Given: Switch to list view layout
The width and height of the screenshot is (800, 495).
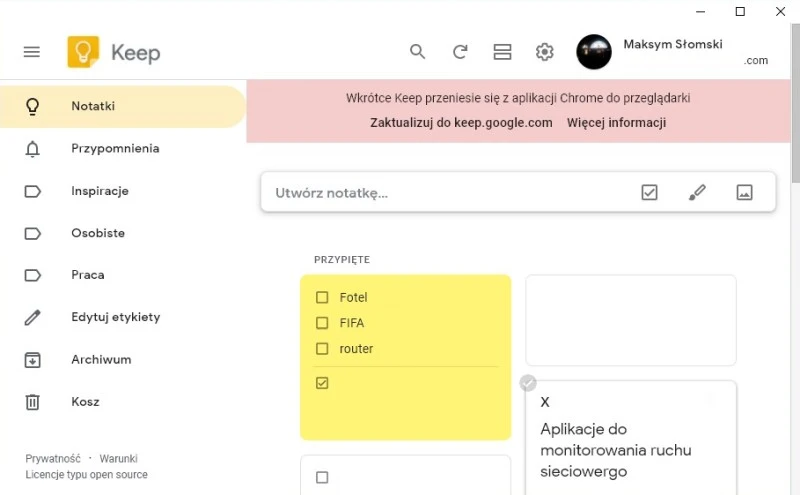Looking at the screenshot, I should pyautogui.click(x=502, y=52).
